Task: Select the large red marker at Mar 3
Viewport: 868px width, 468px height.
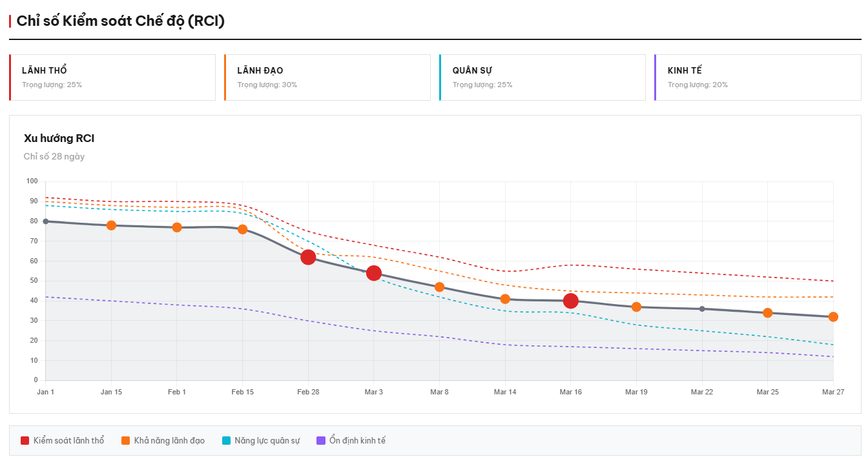Action: [x=373, y=273]
